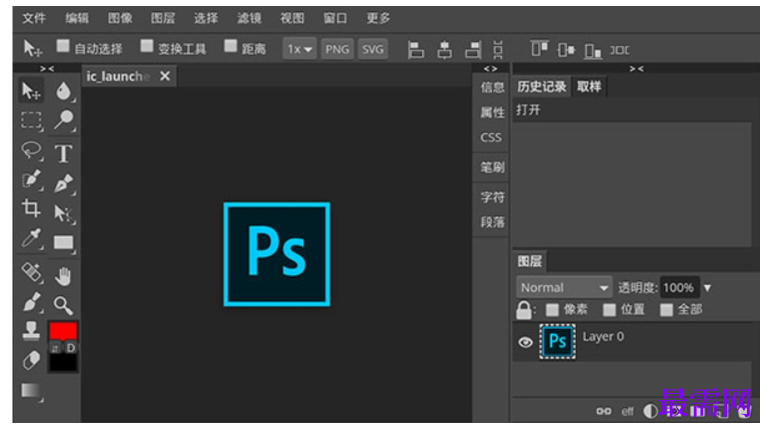Select the Hand tool

coord(63,277)
